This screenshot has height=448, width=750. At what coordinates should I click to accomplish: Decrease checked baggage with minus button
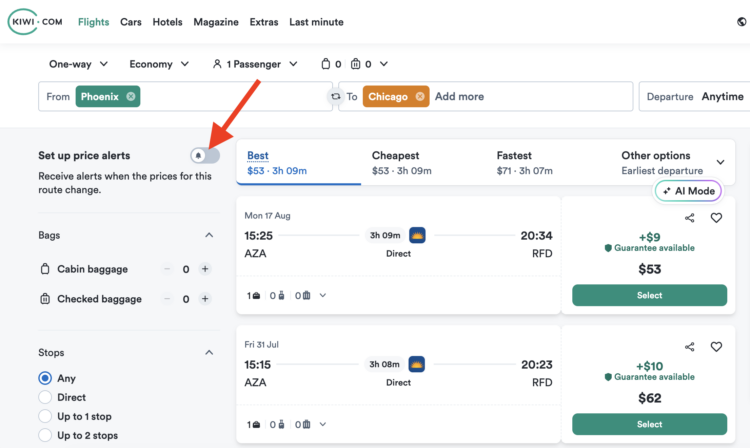(x=167, y=299)
